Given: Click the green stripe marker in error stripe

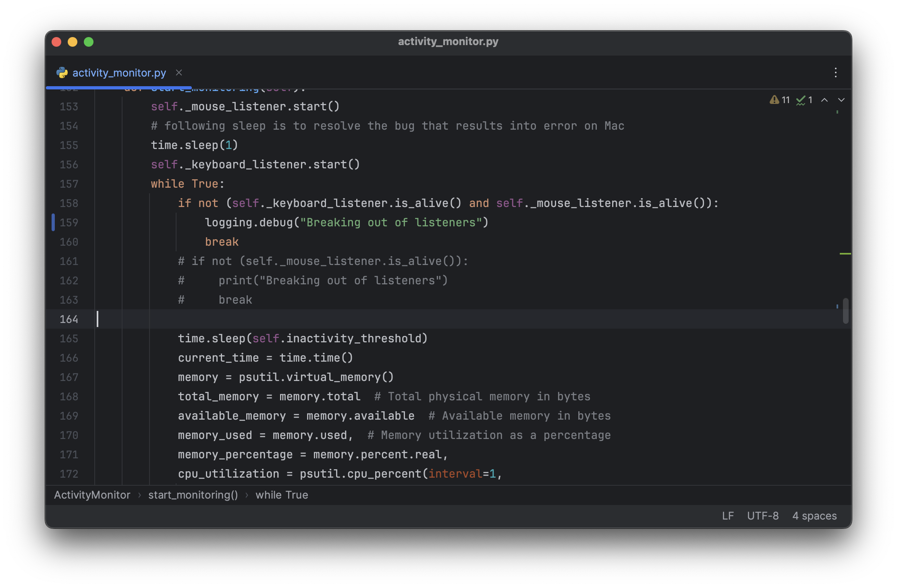Looking at the screenshot, I should click(845, 254).
